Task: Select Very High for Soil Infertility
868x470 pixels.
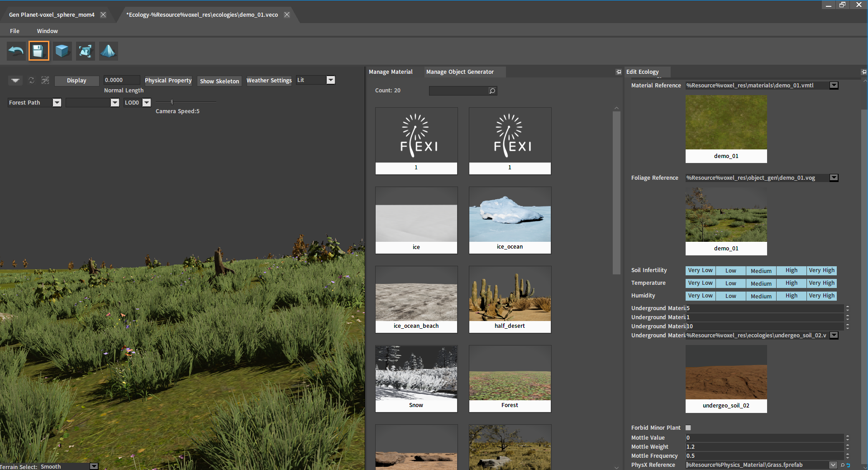Action: click(x=822, y=271)
